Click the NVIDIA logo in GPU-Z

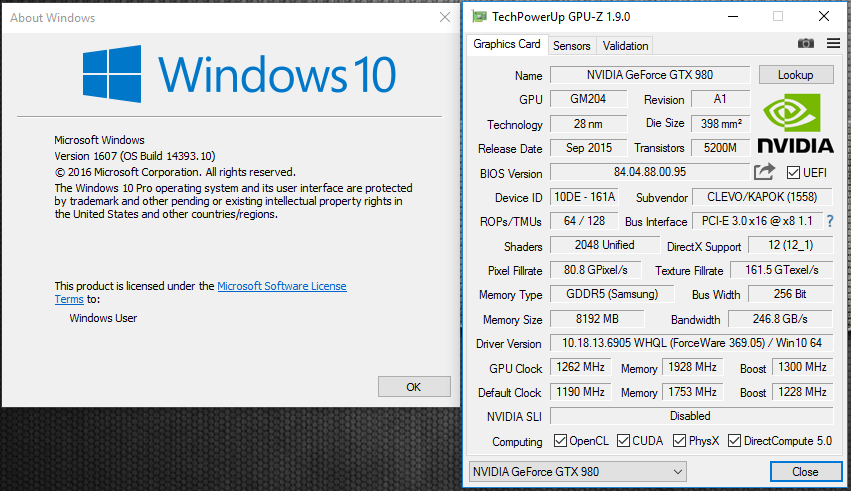[795, 123]
